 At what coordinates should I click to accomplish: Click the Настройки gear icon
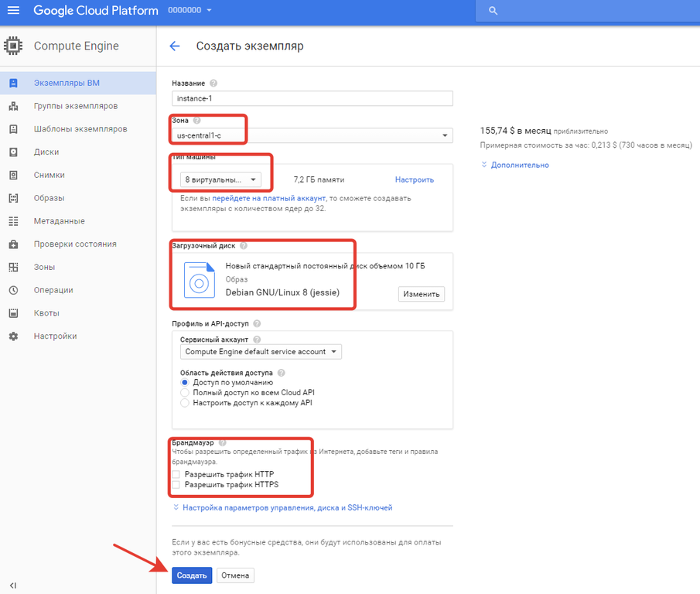[13, 336]
